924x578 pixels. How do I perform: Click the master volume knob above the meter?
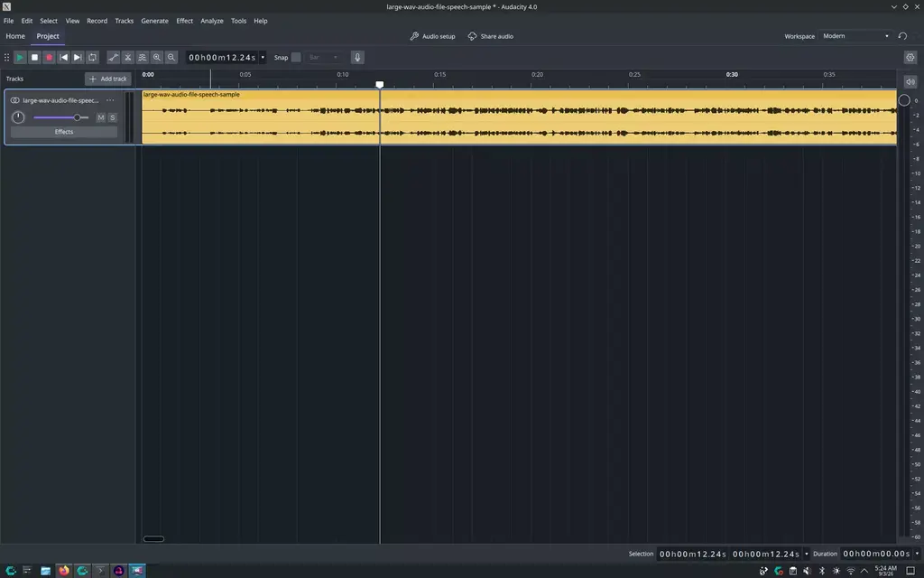pyautogui.click(x=904, y=100)
